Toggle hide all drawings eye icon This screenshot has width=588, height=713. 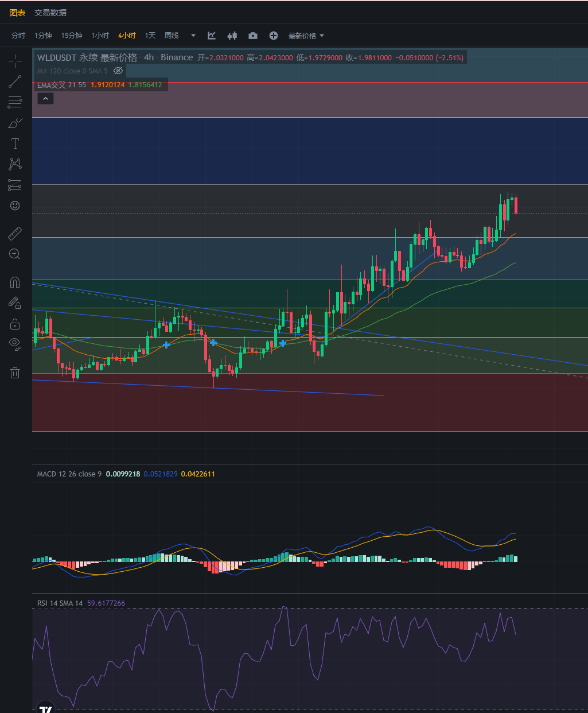15,344
